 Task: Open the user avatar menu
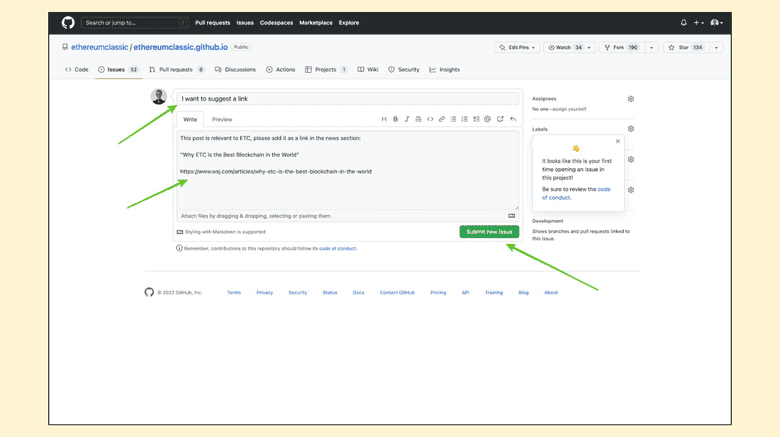(716, 22)
